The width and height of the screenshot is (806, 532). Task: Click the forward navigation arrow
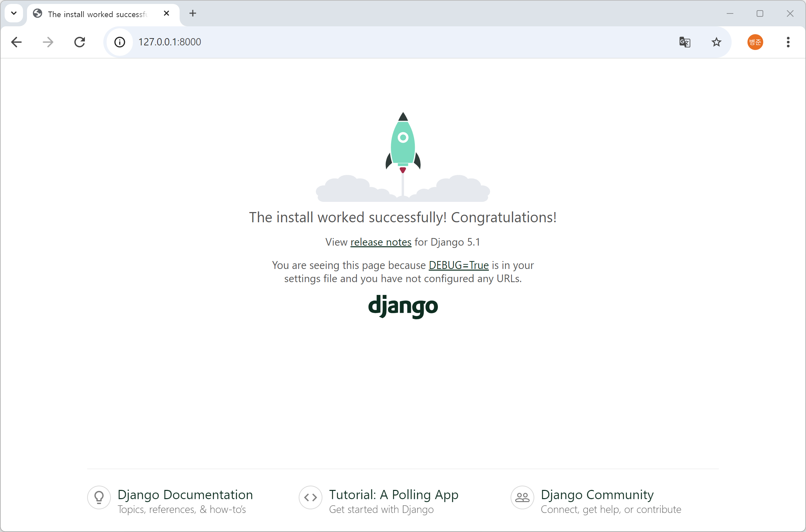[x=48, y=42]
